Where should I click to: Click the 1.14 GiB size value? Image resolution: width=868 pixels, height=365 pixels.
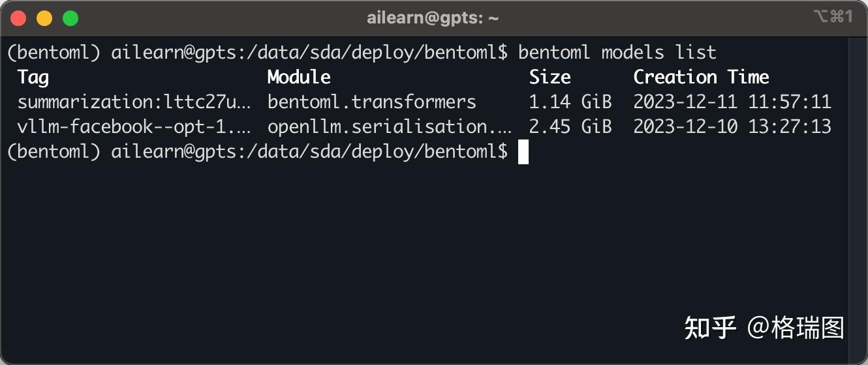[570, 102]
